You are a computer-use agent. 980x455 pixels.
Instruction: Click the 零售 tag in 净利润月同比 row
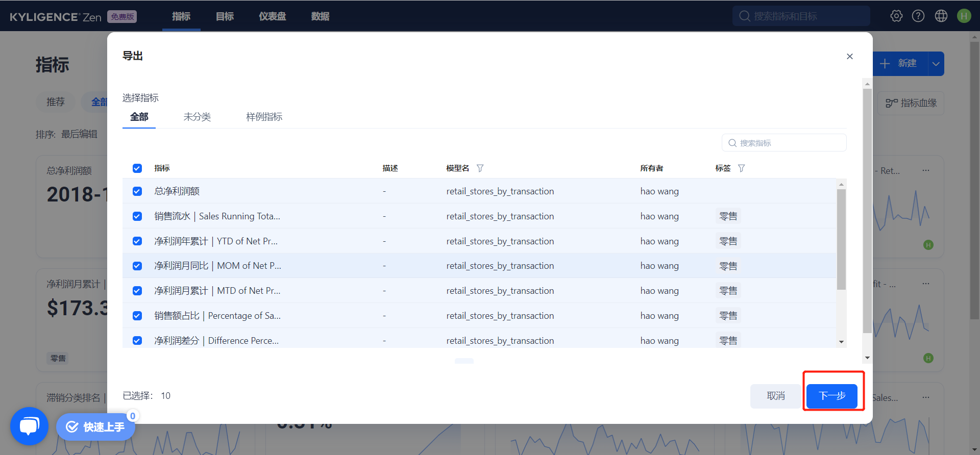728,266
